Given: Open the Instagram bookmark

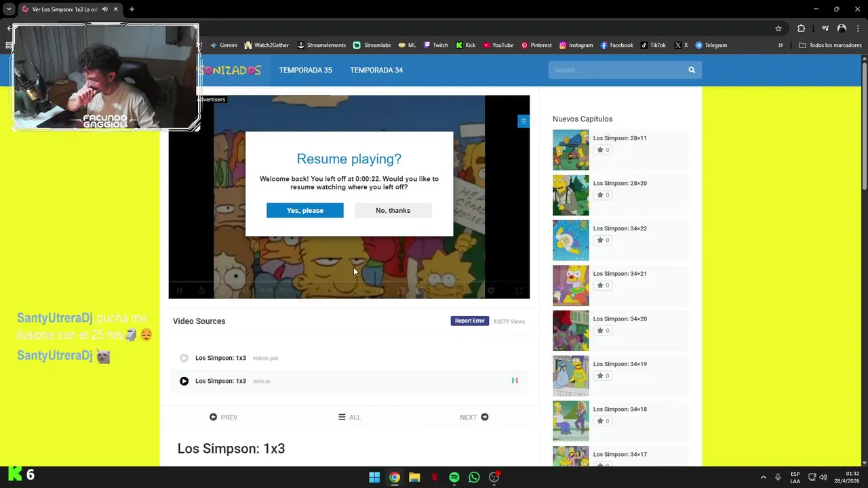Looking at the screenshot, I should coord(576,45).
